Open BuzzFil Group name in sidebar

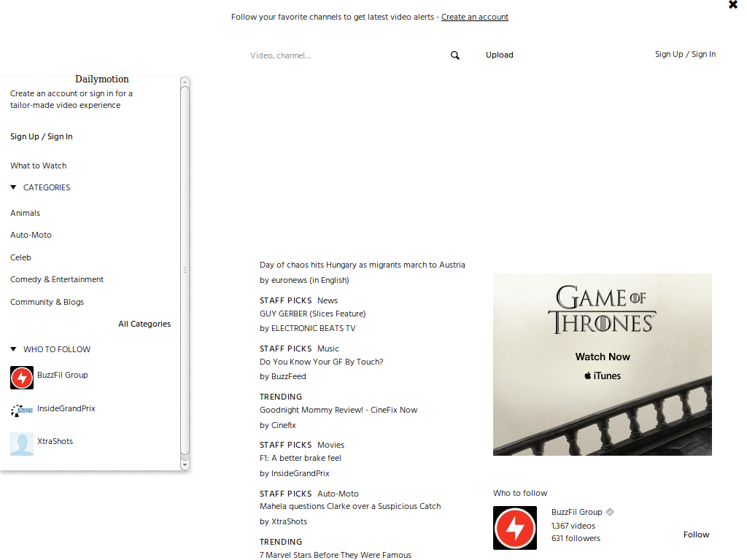(x=63, y=375)
